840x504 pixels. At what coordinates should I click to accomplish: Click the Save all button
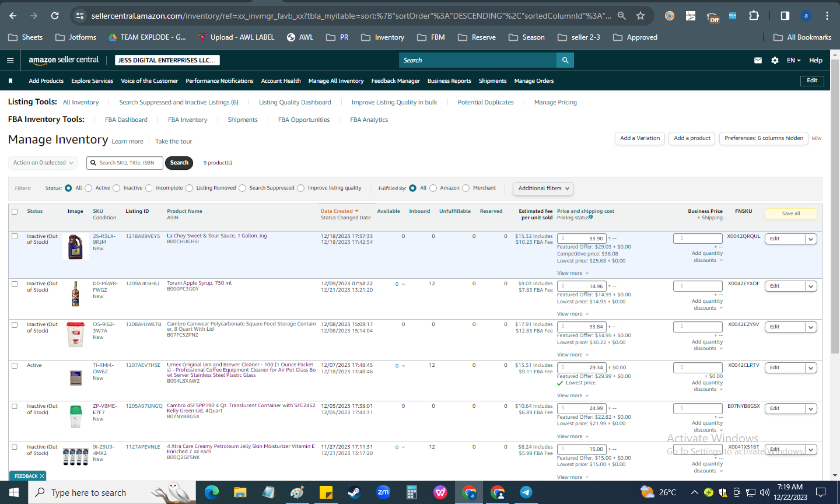(790, 213)
